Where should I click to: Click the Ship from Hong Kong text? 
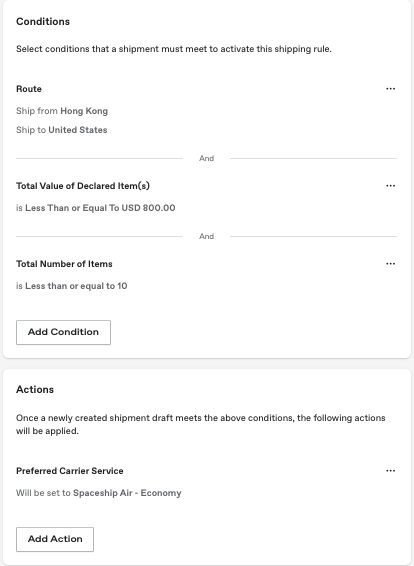(62, 111)
